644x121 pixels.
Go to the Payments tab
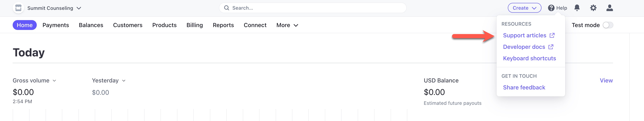(56, 25)
